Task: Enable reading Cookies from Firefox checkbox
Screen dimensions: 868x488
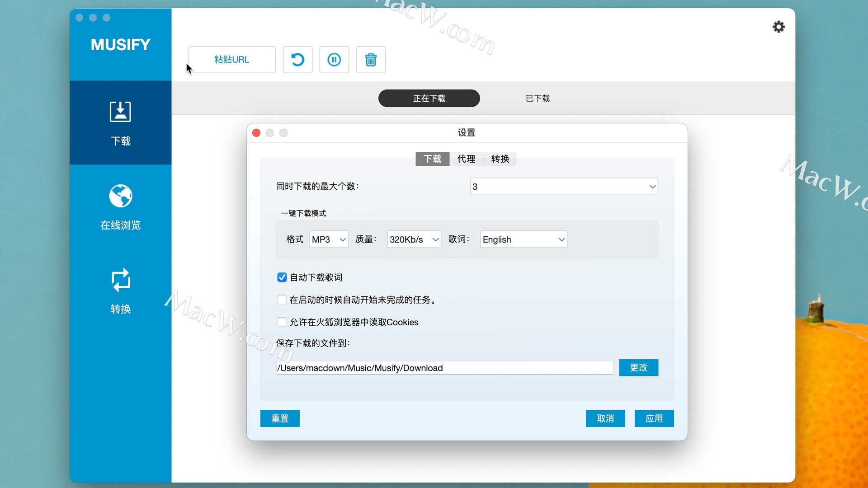Action: tap(282, 322)
